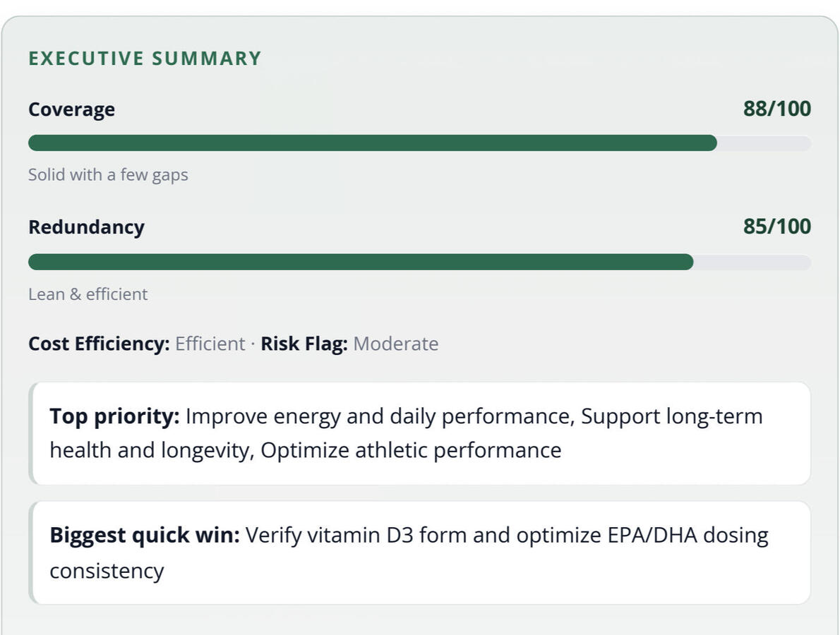Open the Top priority card

(419, 434)
